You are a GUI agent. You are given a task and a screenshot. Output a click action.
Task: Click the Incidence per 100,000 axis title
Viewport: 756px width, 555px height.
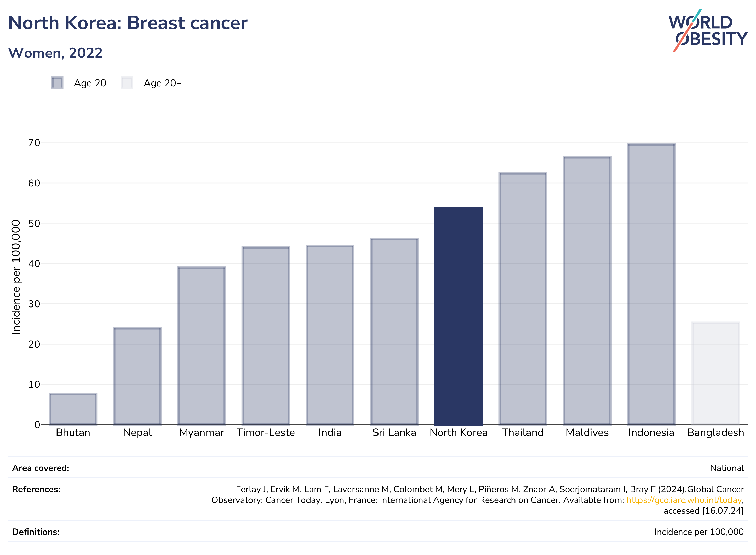click(x=16, y=277)
